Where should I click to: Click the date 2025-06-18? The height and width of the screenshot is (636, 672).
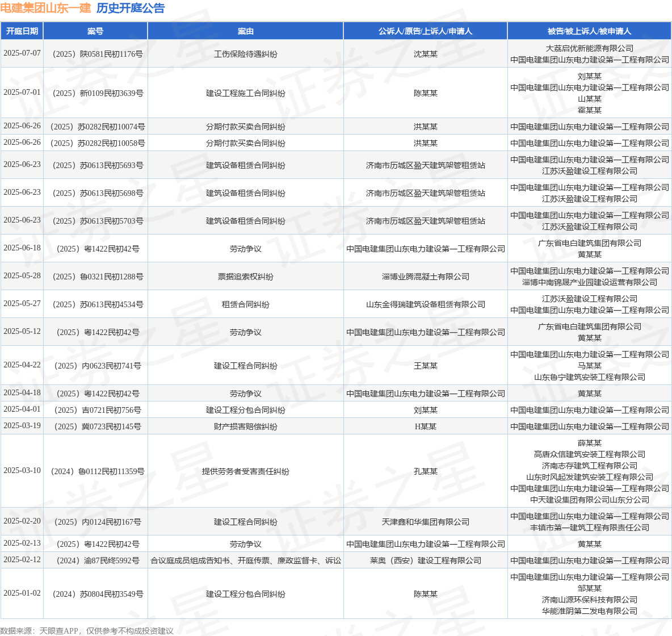[22, 248]
